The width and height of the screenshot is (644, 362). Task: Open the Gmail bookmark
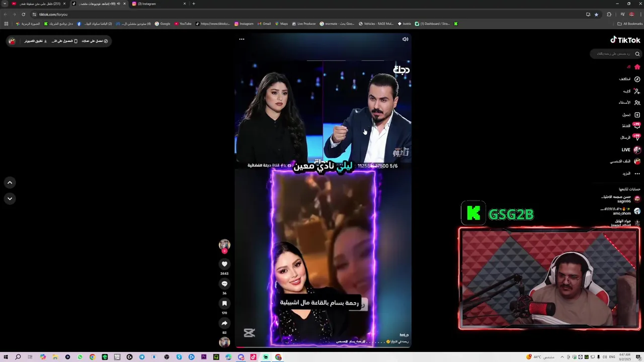(x=264, y=24)
